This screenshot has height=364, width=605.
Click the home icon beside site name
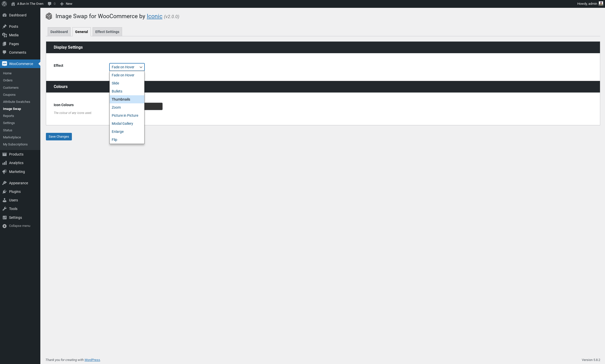click(x=13, y=4)
